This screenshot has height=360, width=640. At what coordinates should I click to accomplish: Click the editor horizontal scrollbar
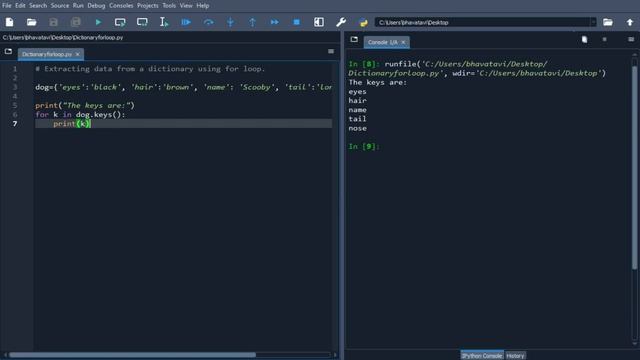pos(133,355)
